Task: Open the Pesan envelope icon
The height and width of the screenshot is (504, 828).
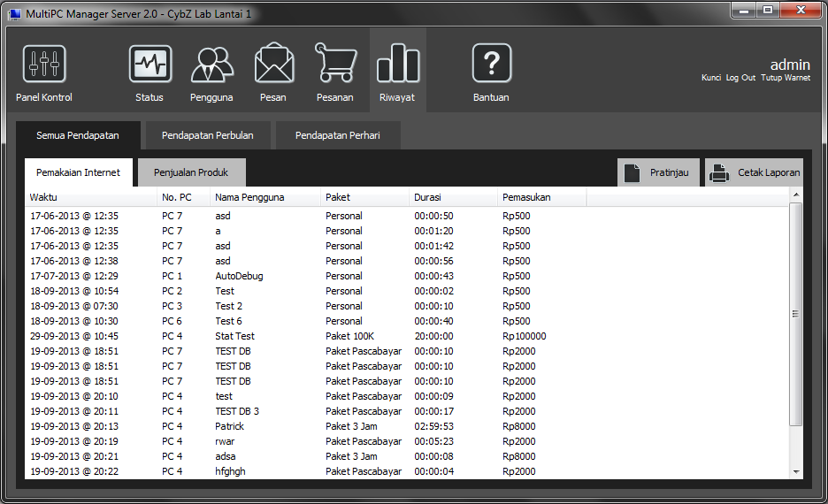Action: [274, 65]
